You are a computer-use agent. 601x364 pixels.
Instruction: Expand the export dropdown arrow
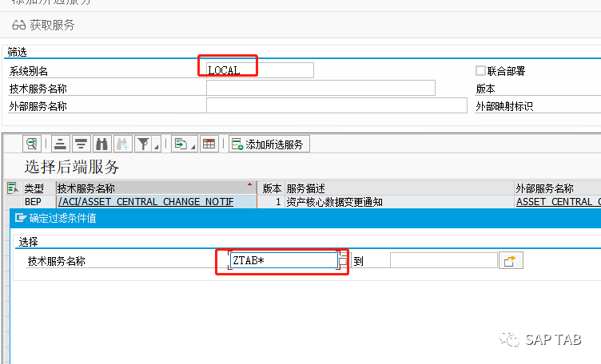click(x=193, y=145)
